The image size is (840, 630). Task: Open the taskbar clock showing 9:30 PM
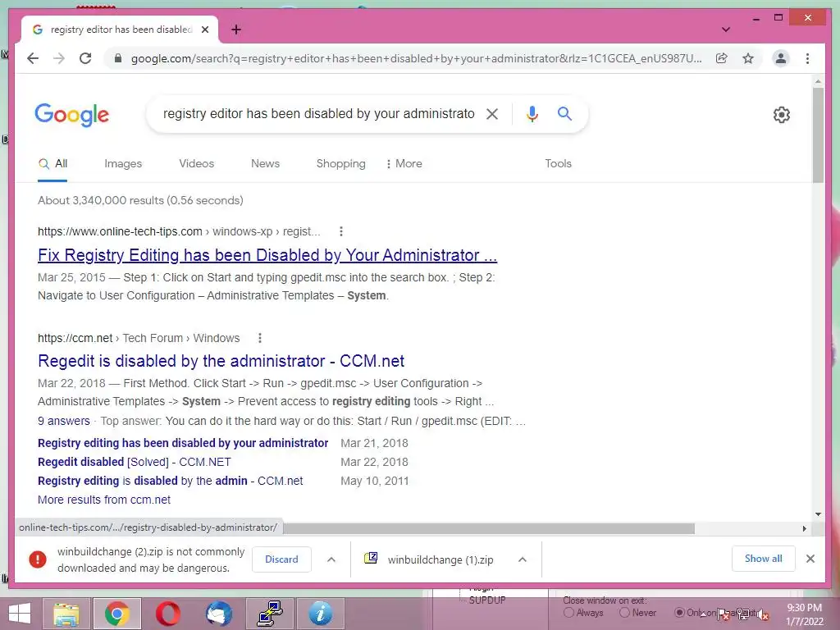804,614
